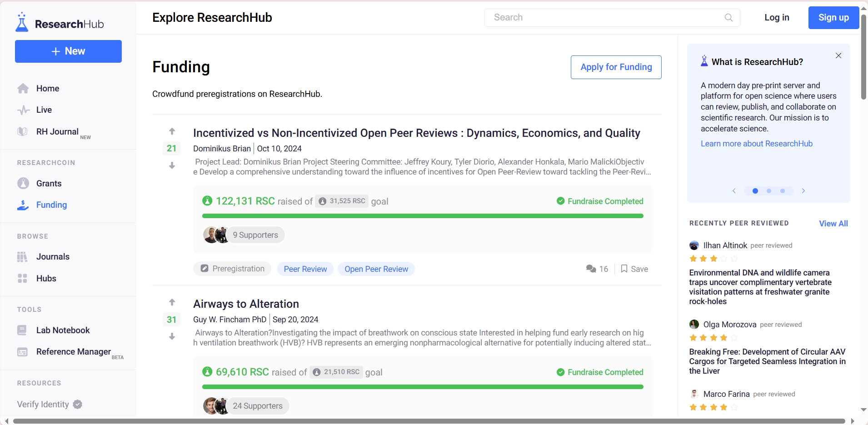
Task: Select the second carousel dot indicator
Action: [x=769, y=191]
